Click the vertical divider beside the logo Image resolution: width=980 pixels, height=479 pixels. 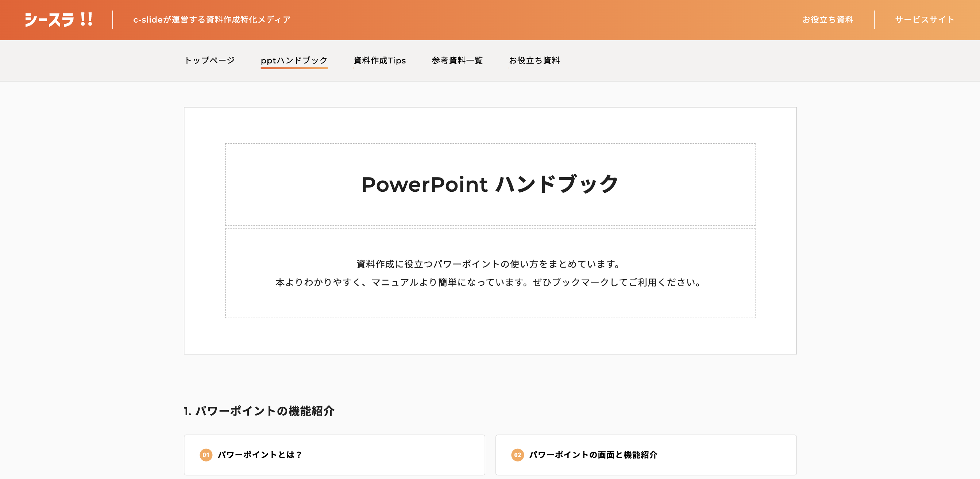113,20
